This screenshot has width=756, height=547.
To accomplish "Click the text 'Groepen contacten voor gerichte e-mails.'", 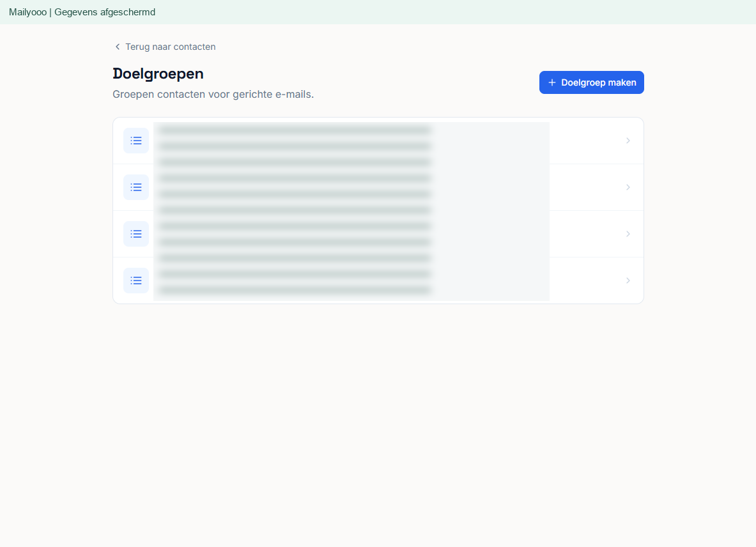I will [x=213, y=95].
